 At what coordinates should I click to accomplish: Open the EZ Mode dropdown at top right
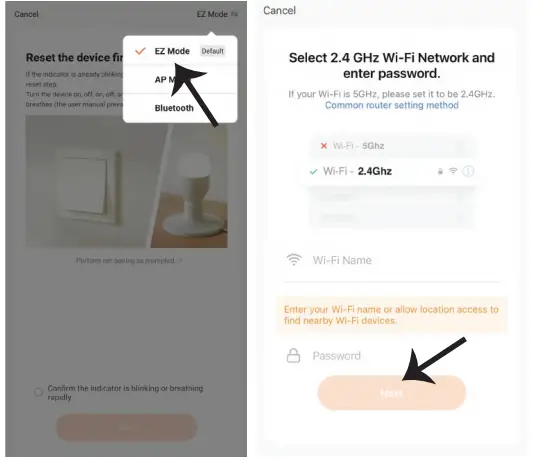[x=217, y=14]
